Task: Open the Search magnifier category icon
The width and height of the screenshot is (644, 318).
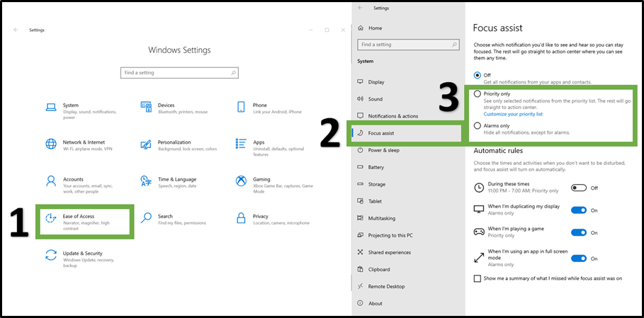Action: (x=146, y=218)
